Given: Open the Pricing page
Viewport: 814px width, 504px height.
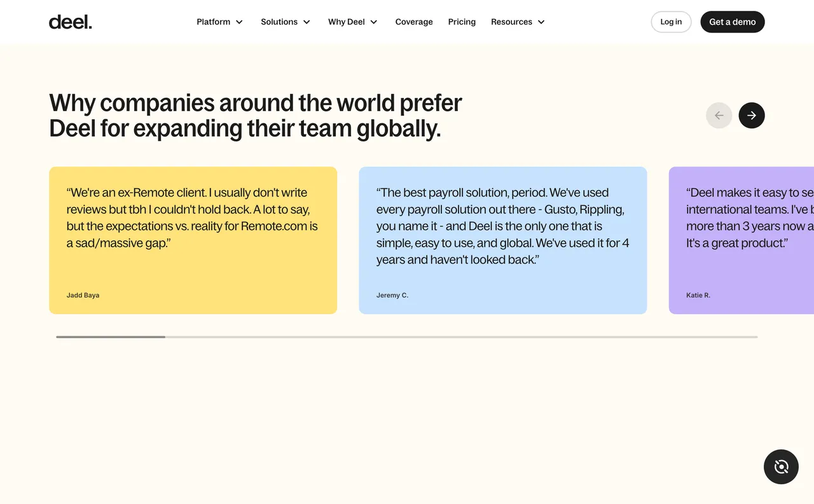Looking at the screenshot, I should point(462,22).
